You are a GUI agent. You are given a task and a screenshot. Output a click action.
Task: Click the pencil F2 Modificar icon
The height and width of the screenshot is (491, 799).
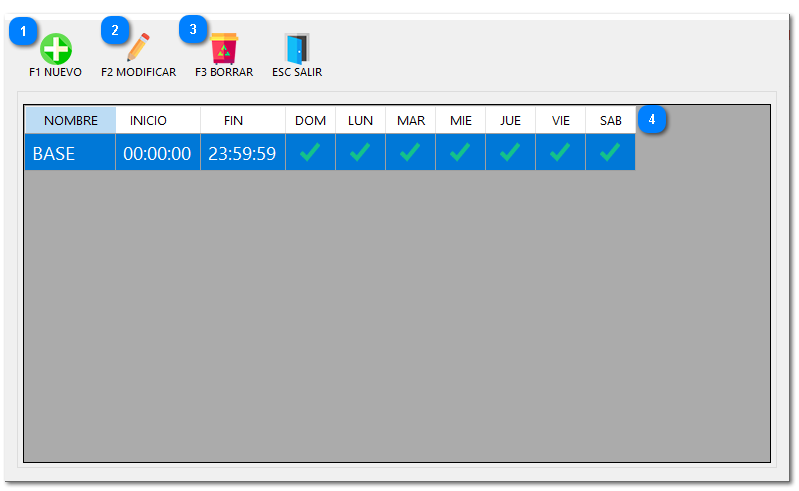coord(138,48)
